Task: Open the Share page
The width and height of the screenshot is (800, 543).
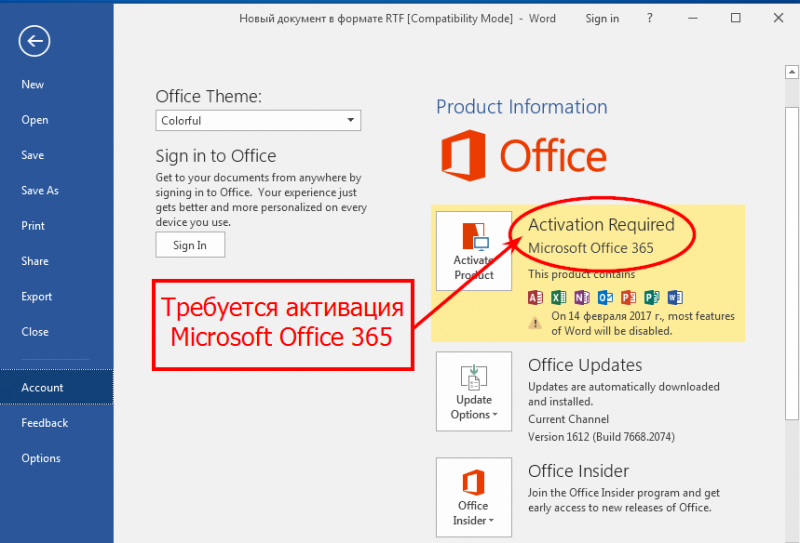Action: 35,261
